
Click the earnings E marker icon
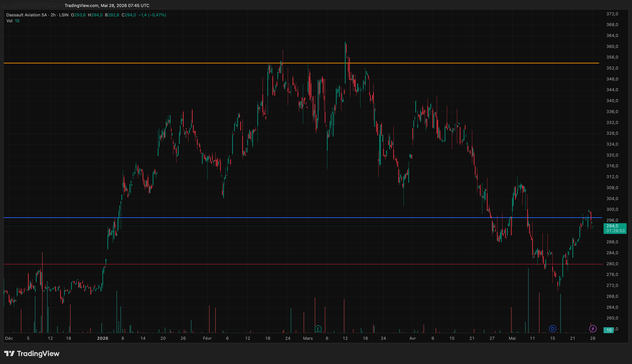[318, 329]
